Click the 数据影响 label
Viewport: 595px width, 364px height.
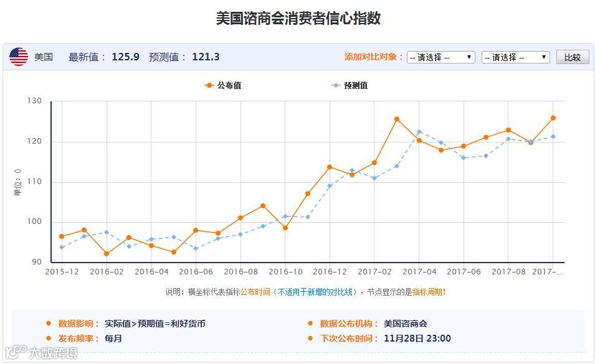(79, 324)
